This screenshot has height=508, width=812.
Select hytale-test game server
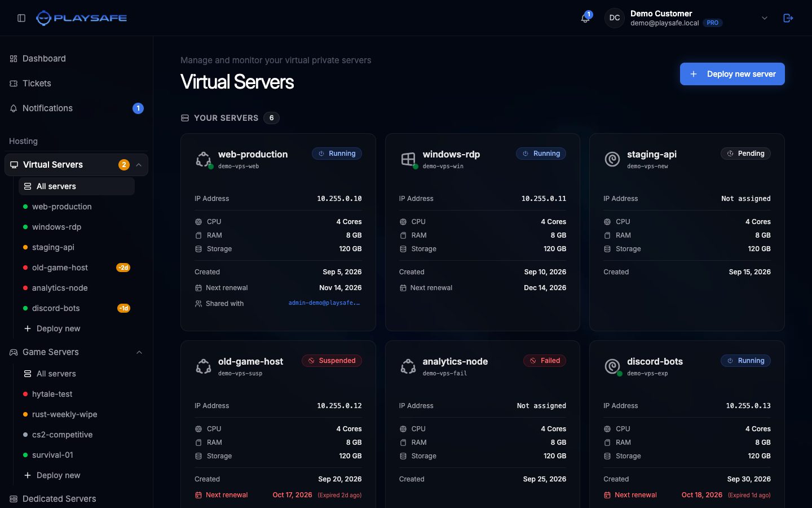[x=77, y=394]
